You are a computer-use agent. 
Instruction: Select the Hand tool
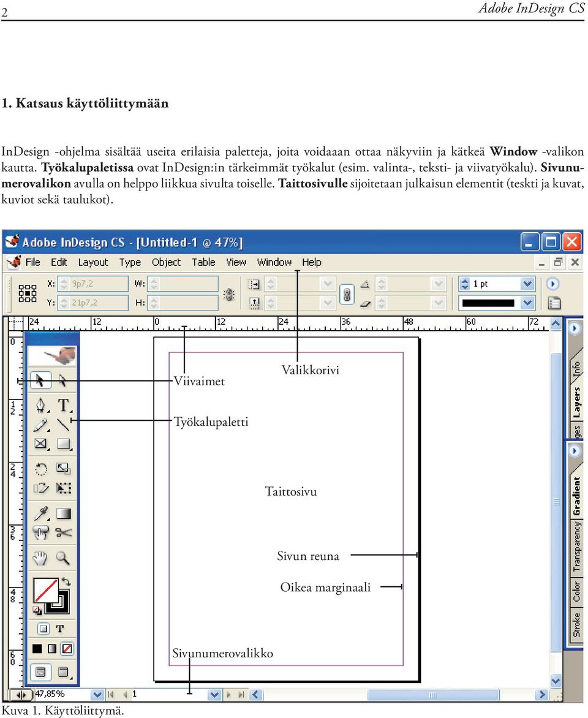(x=40, y=557)
